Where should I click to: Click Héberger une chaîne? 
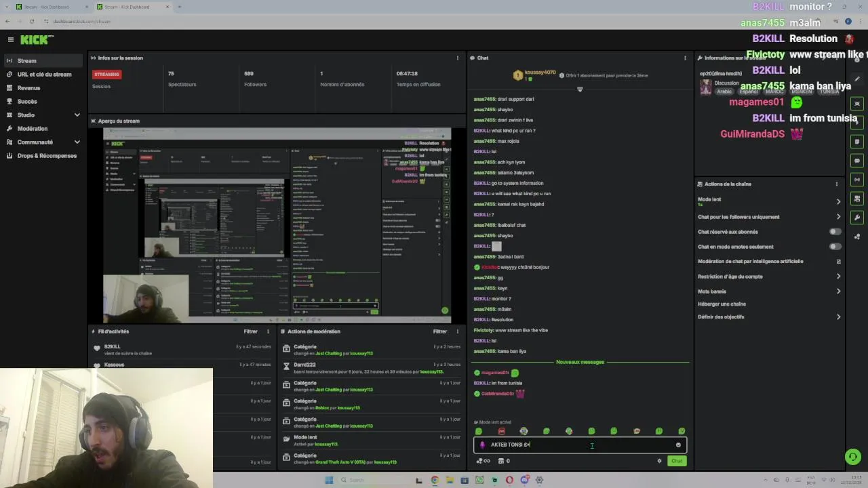pos(722,304)
